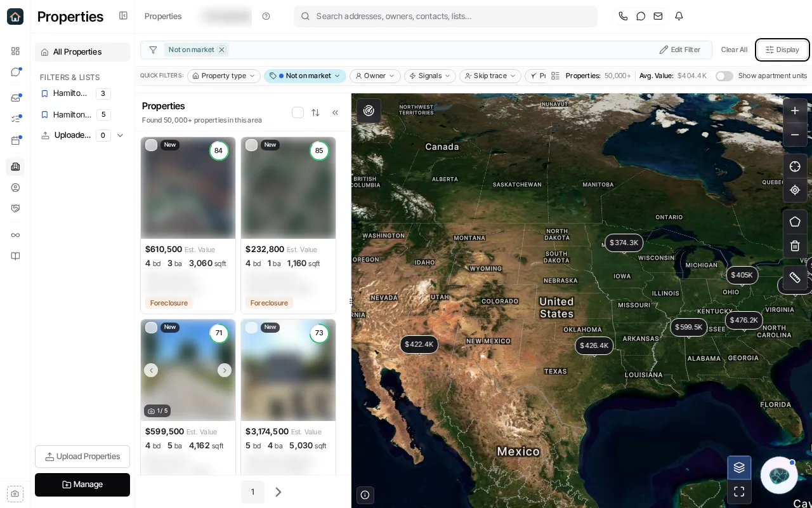Click the trash delete tool on map
The image size is (812, 508).
click(x=795, y=246)
